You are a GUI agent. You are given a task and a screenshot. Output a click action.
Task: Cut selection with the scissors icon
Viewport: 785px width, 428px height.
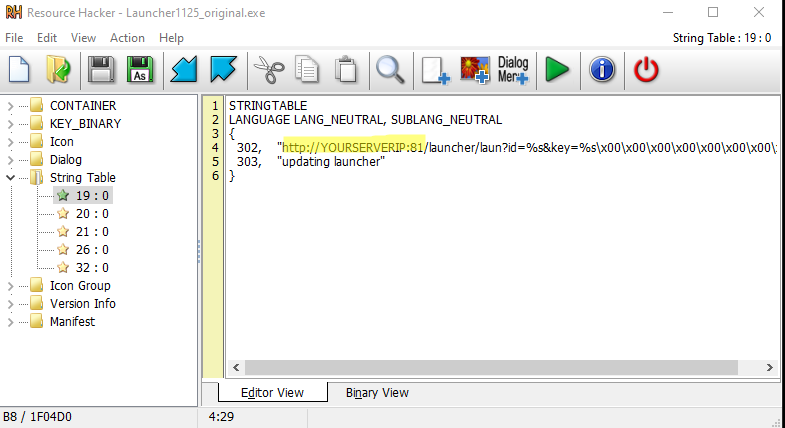pos(269,70)
